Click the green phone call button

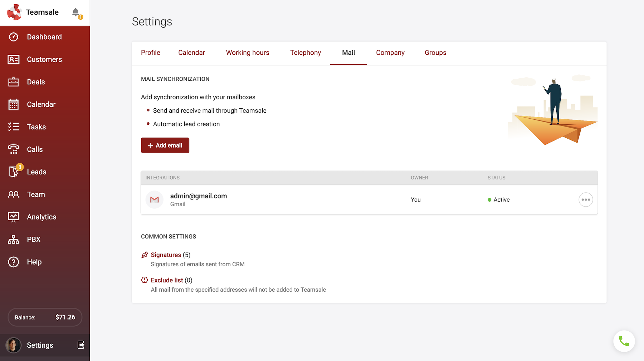624,341
